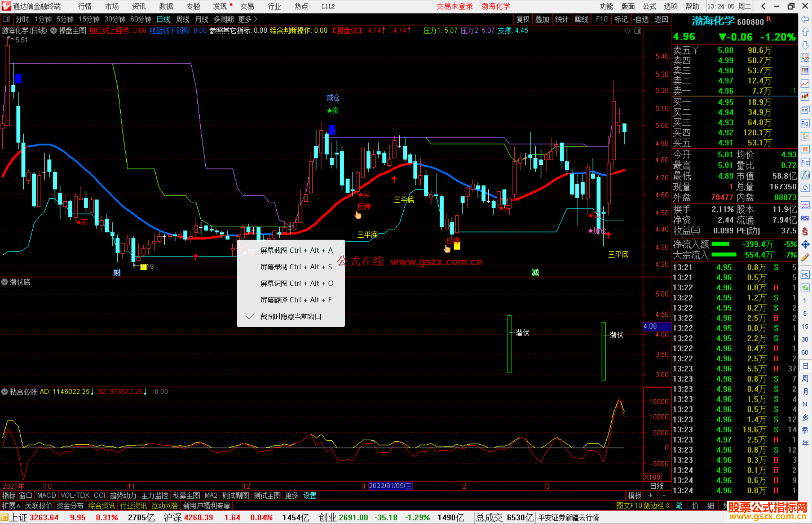Click the 2022/01/05 date marker on timeline

390,486
